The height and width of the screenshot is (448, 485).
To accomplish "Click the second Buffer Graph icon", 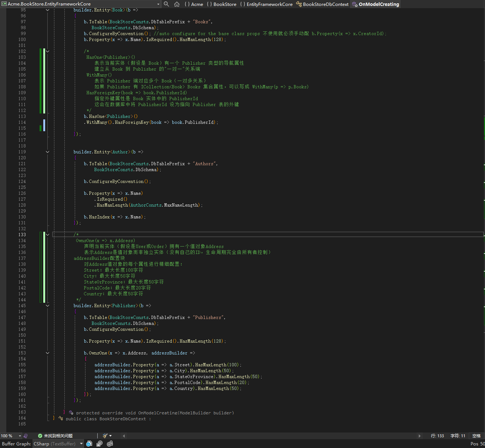I will coord(100,444).
